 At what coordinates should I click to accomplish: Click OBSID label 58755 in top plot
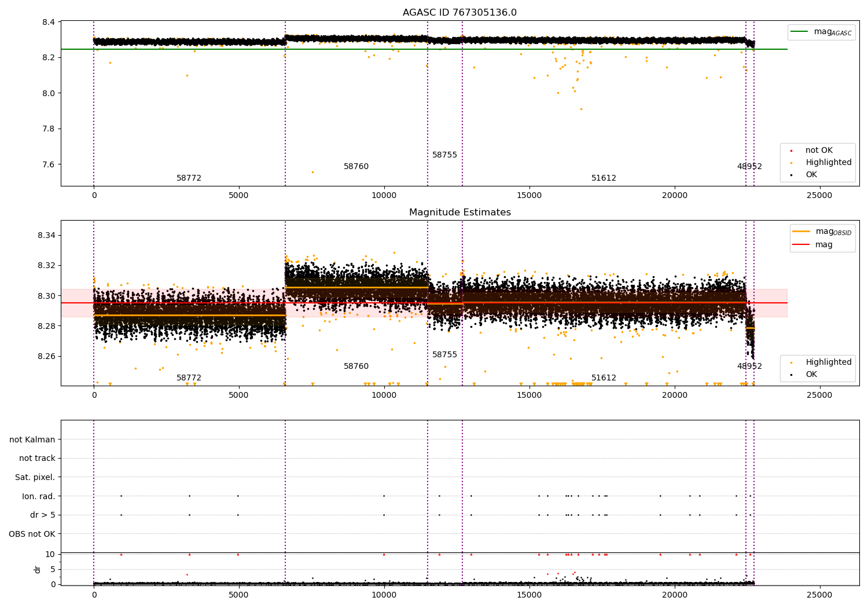444,155
